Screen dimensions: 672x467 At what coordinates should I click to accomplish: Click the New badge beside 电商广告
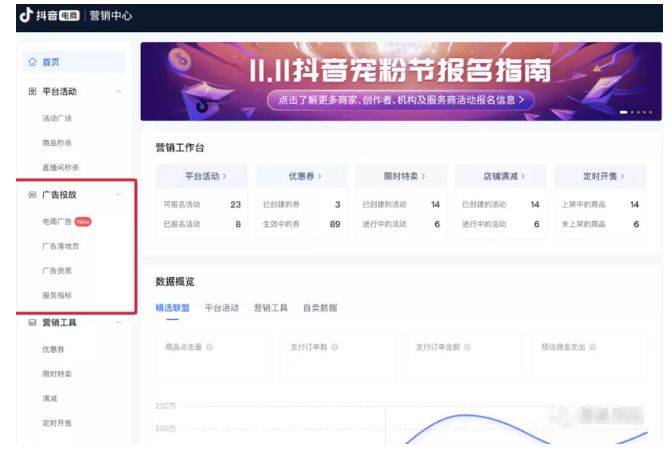pyautogui.click(x=83, y=222)
